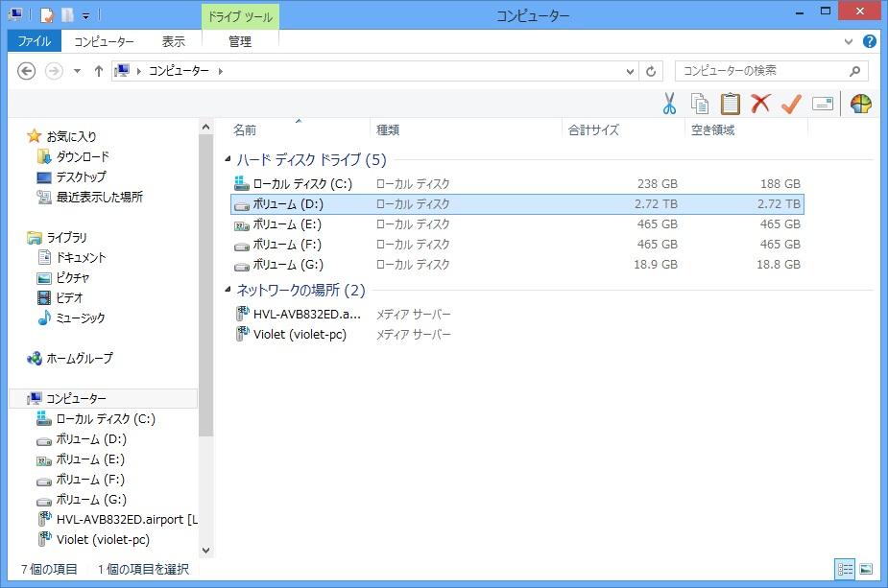Open the 表示 ribbon tab
The height and width of the screenshot is (588, 888).
(x=174, y=41)
